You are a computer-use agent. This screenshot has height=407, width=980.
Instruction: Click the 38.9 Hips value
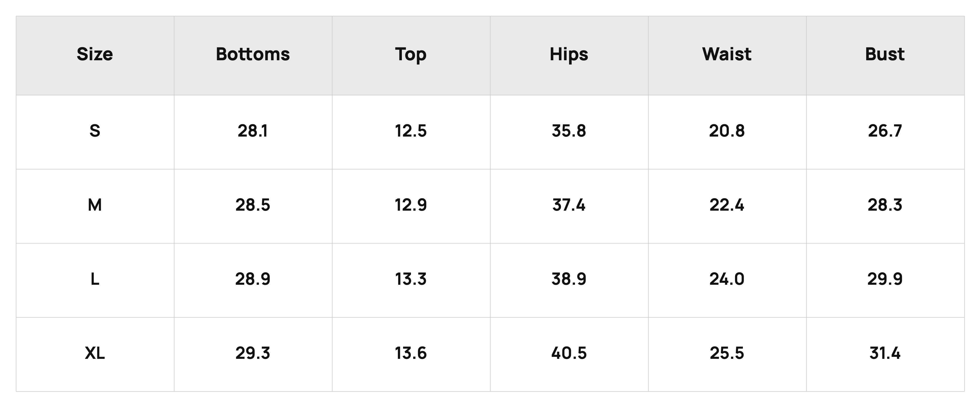(x=569, y=280)
